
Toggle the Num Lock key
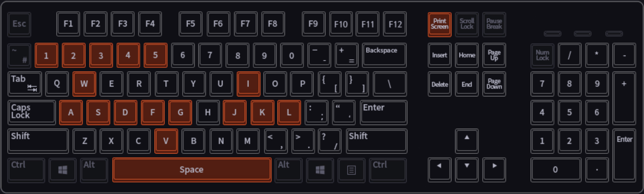coord(542,55)
